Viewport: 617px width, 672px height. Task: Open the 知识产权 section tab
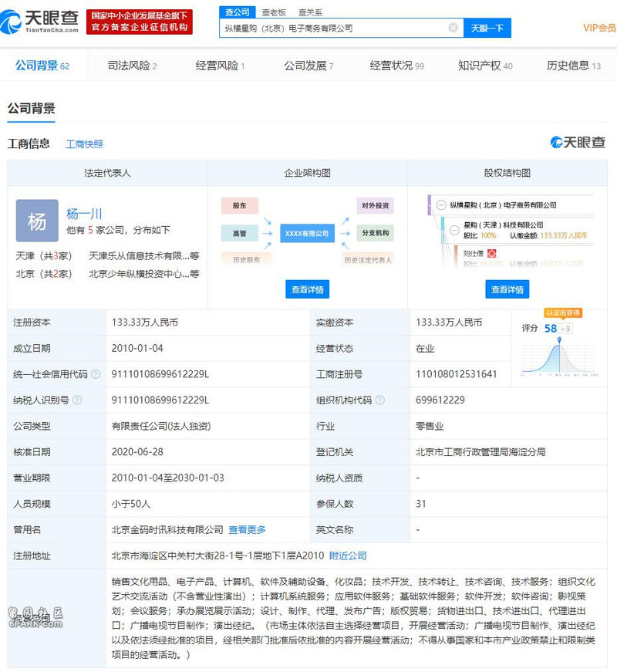[x=485, y=66]
